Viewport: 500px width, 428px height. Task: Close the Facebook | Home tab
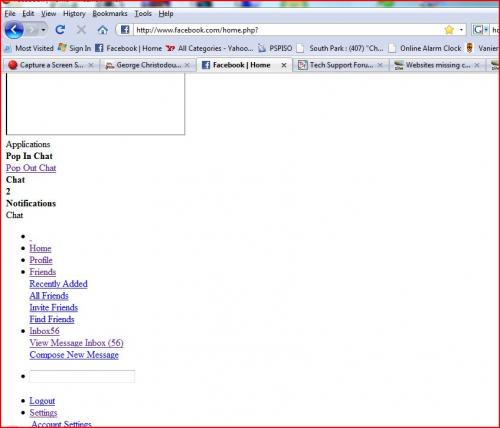point(284,65)
